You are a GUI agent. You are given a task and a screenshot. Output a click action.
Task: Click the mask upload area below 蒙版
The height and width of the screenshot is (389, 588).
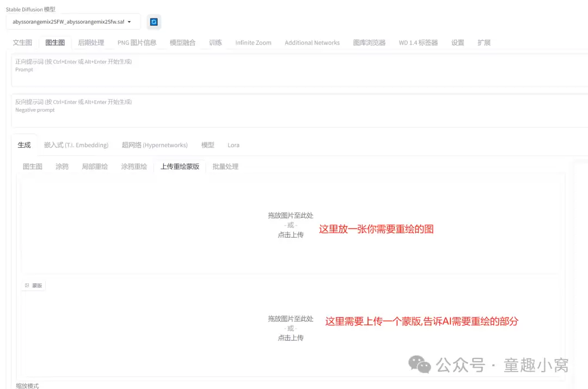click(291, 328)
